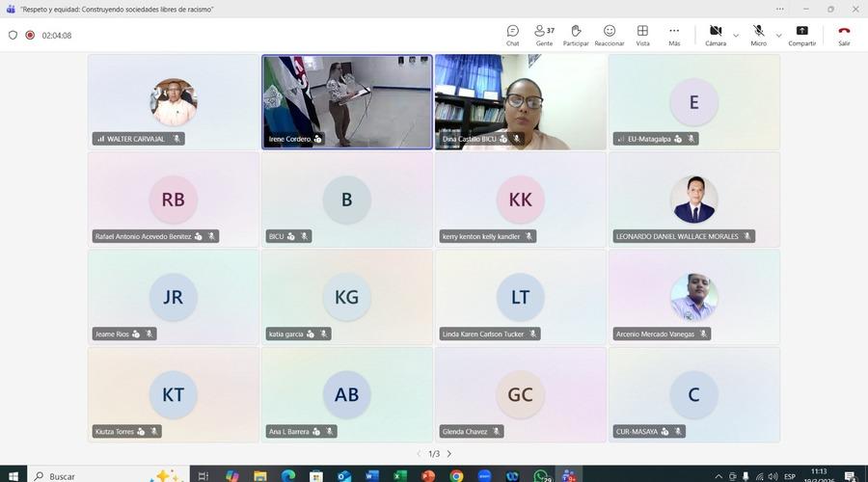Image resolution: width=868 pixels, height=482 pixels.
Task: Select Dina Castillo BICU video tile
Action: click(x=521, y=101)
